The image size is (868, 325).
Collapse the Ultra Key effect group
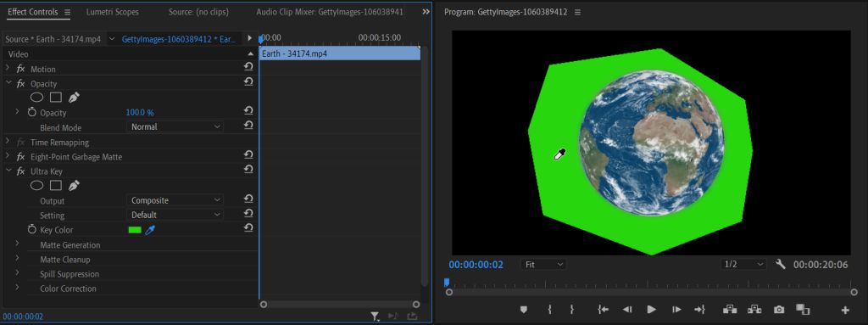click(8, 171)
